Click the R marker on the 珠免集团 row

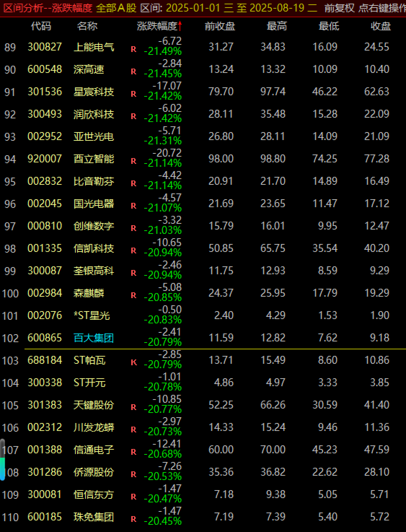(134, 519)
